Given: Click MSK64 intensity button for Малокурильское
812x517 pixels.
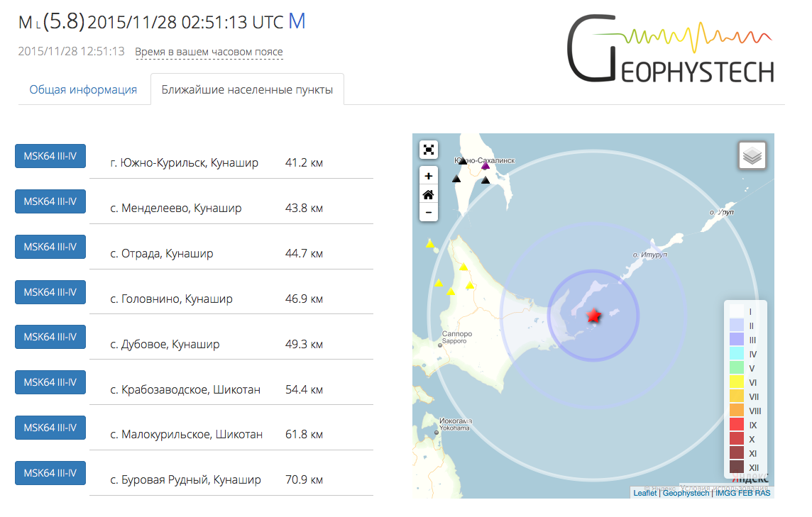Looking at the screenshot, I should click(50, 428).
